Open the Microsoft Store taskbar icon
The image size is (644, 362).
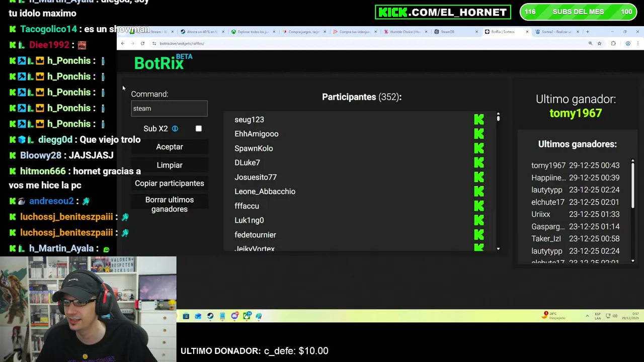tap(186, 316)
